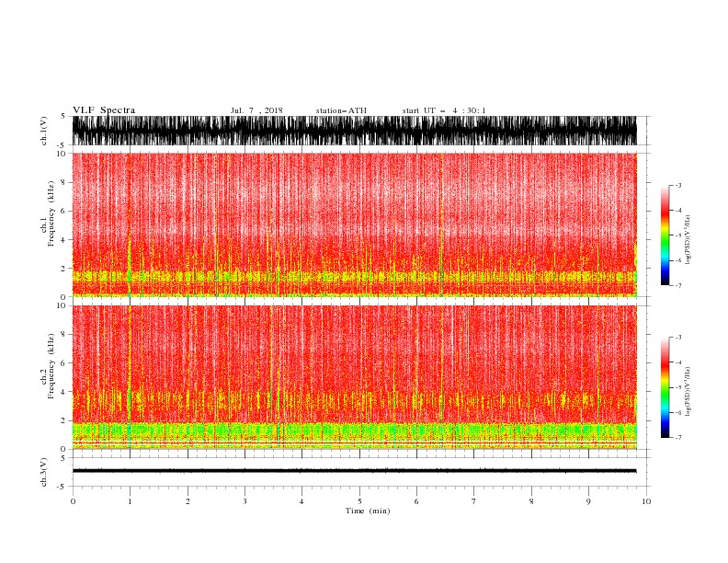
Task: Click the ch.1 PSD color bar
Action: (x=665, y=236)
